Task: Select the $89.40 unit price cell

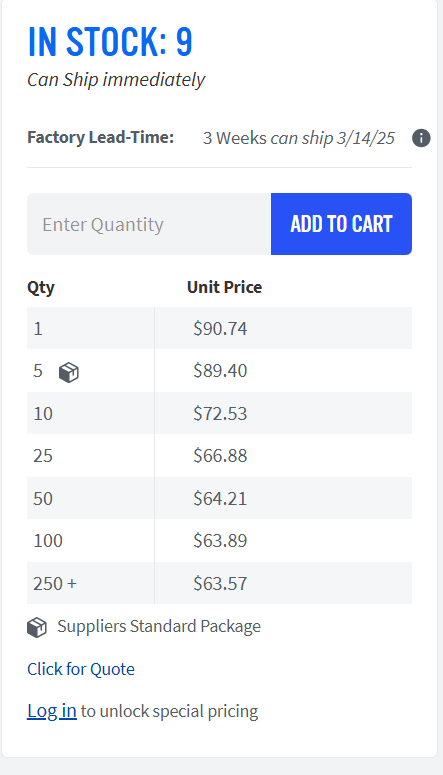Action: point(220,370)
